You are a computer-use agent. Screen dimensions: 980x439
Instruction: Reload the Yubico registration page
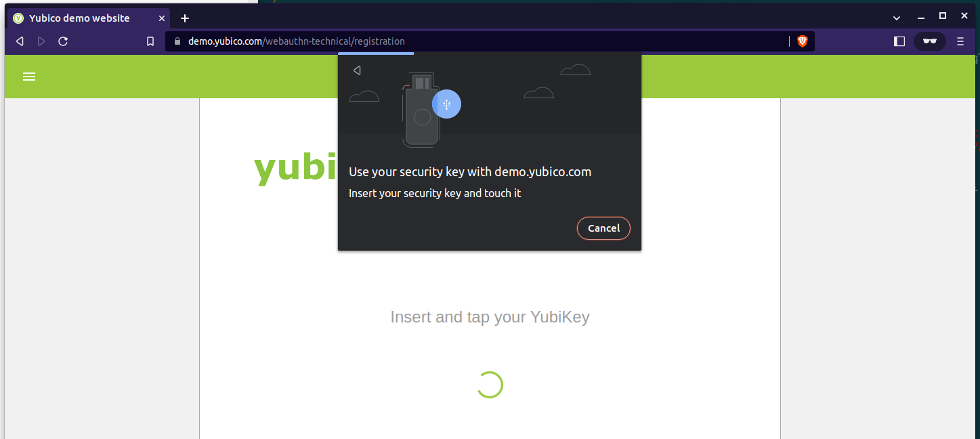click(x=63, y=41)
